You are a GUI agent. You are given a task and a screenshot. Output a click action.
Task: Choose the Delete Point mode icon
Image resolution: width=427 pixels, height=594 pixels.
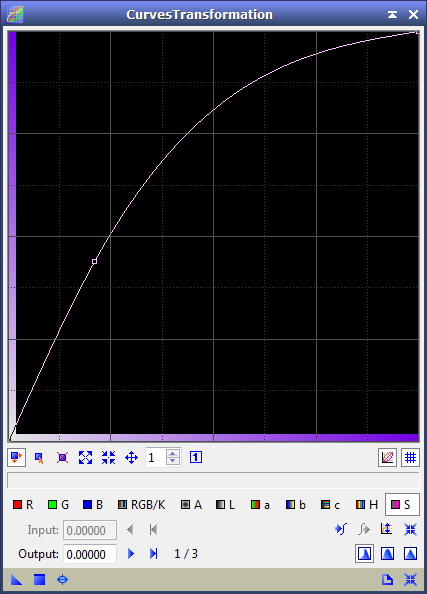pyautogui.click(x=63, y=458)
